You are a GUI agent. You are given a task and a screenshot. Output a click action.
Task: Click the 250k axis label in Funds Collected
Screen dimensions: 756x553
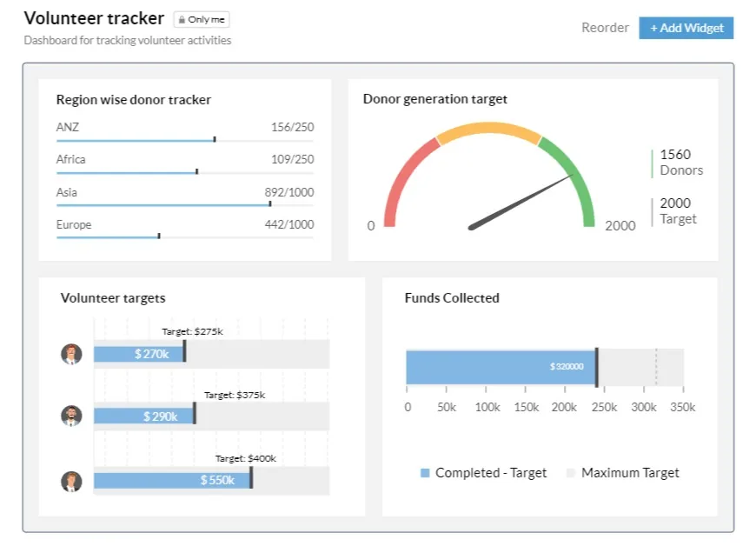(x=604, y=407)
